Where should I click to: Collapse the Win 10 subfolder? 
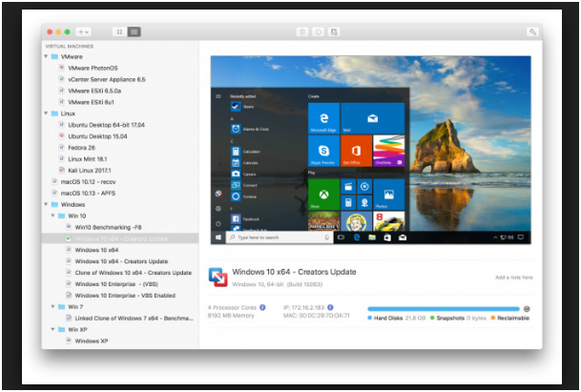[x=53, y=216]
